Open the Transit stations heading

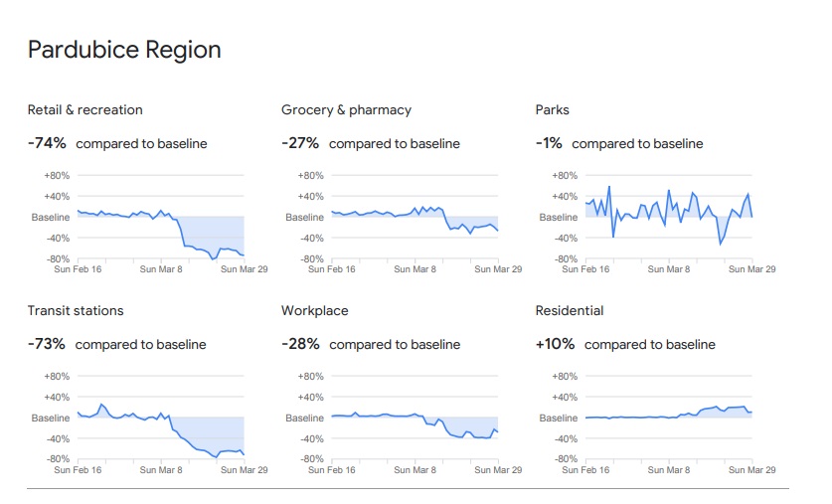pos(76,310)
